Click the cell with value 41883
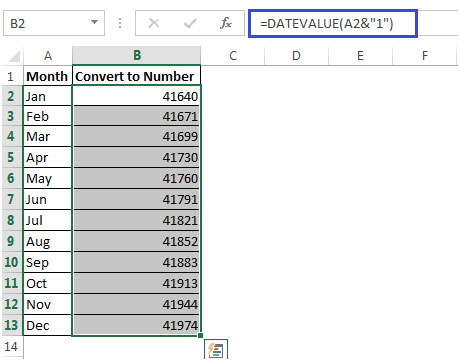 (136, 262)
